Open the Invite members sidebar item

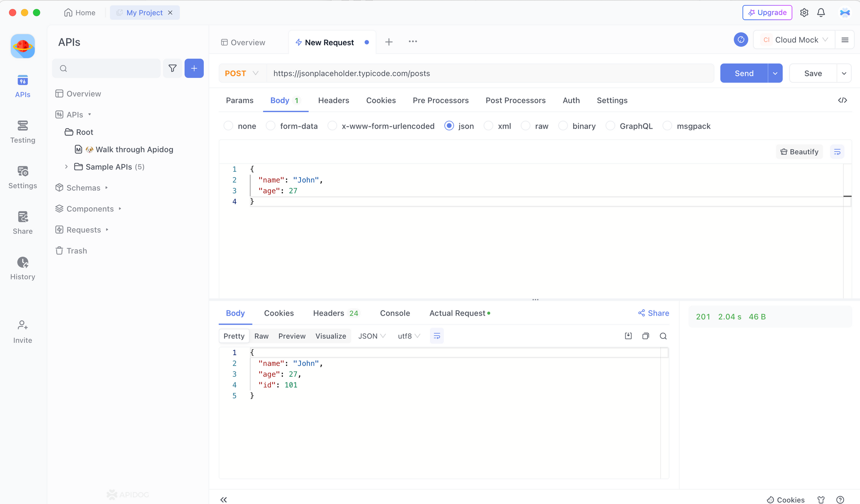click(23, 332)
